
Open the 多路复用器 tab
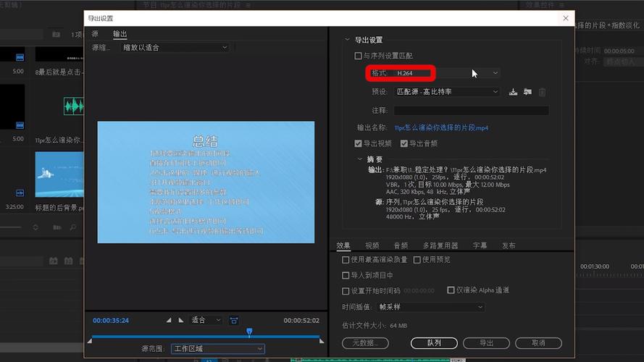440,245
